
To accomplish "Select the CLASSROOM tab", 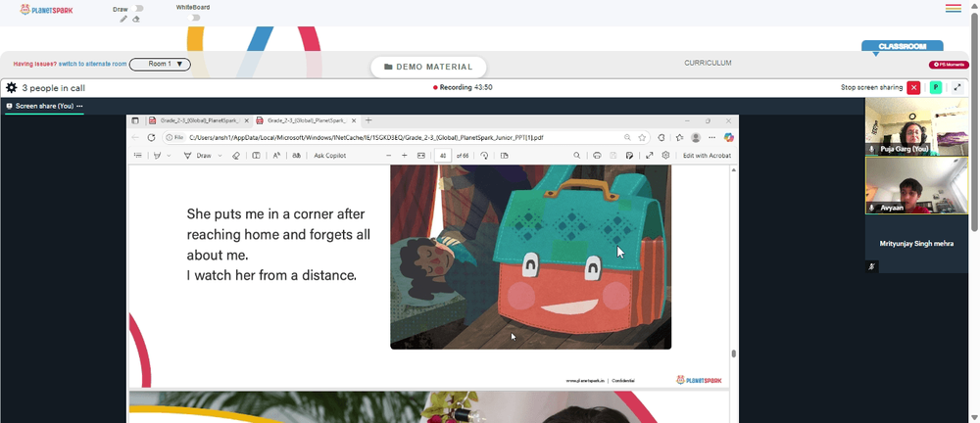I will [x=902, y=46].
